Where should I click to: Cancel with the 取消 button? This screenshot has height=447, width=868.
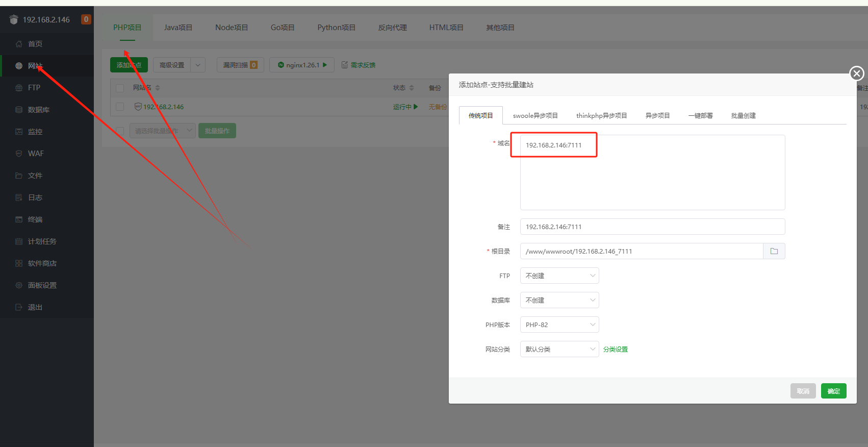coord(803,391)
